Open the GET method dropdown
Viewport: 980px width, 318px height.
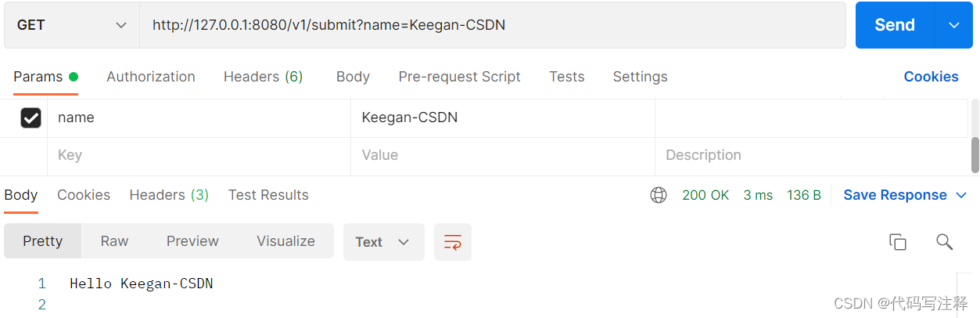point(71,25)
